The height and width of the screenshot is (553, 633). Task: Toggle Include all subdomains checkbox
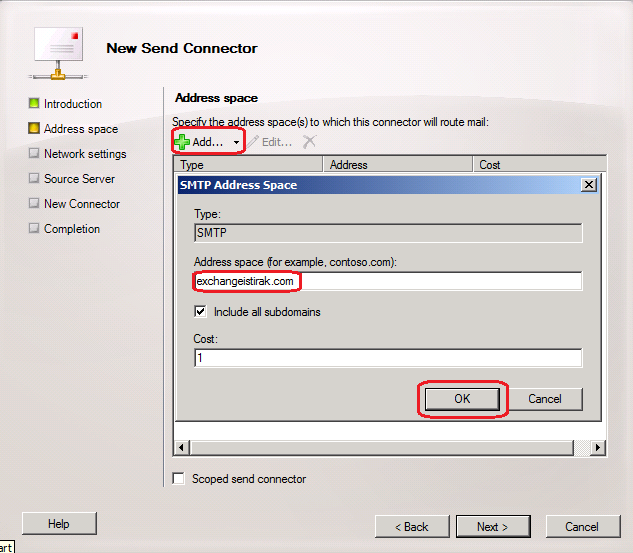coord(200,312)
